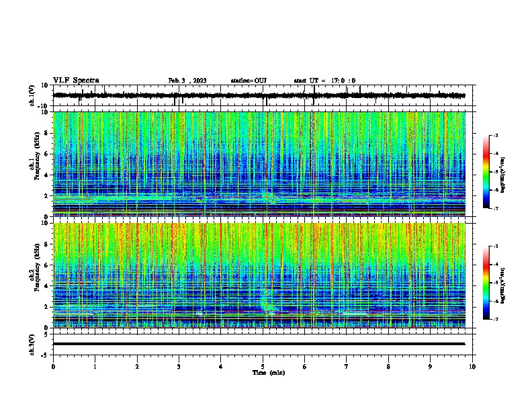The height and width of the screenshot is (411, 532).
Task: Click the ch.1 frequency tick label "6"
Action: pos(46,154)
